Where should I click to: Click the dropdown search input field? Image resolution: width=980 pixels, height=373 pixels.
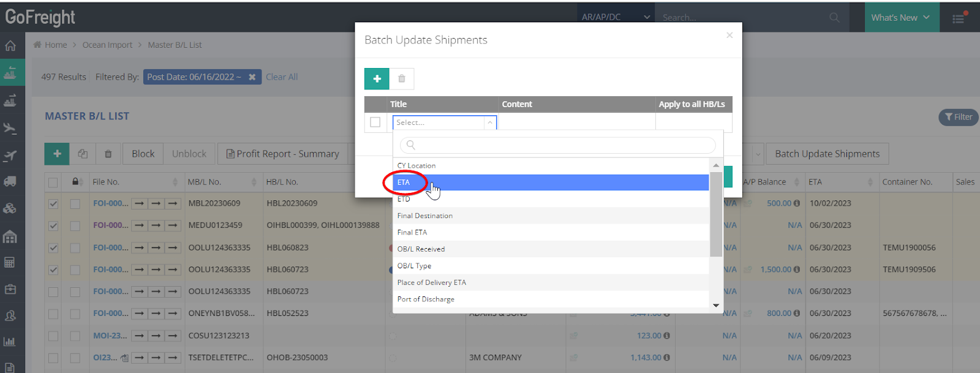point(557,145)
